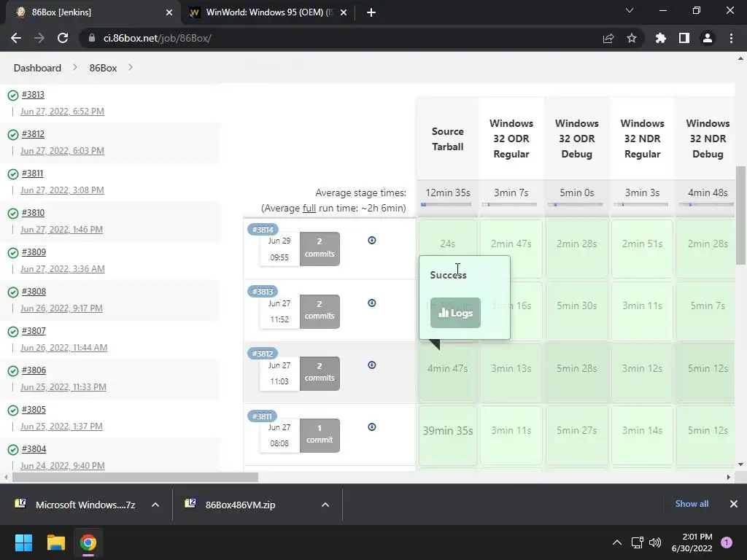Open the notification badge in the taskbar
The image size is (747, 560).
point(727,542)
